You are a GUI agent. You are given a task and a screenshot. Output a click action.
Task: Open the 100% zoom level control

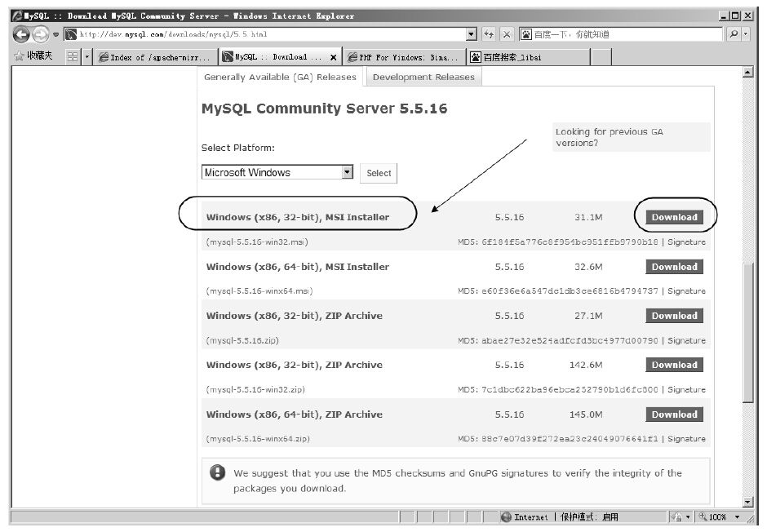[x=719, y=516]
